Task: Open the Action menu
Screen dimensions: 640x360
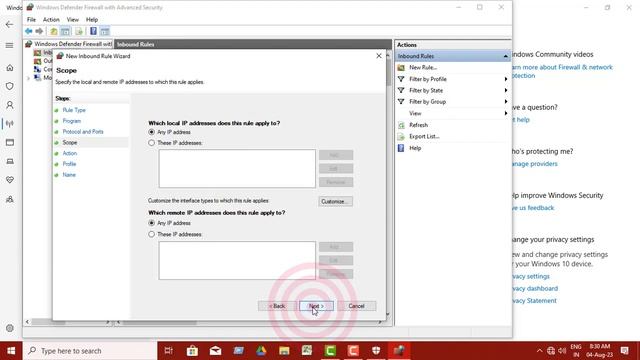Action: [51, 20]
